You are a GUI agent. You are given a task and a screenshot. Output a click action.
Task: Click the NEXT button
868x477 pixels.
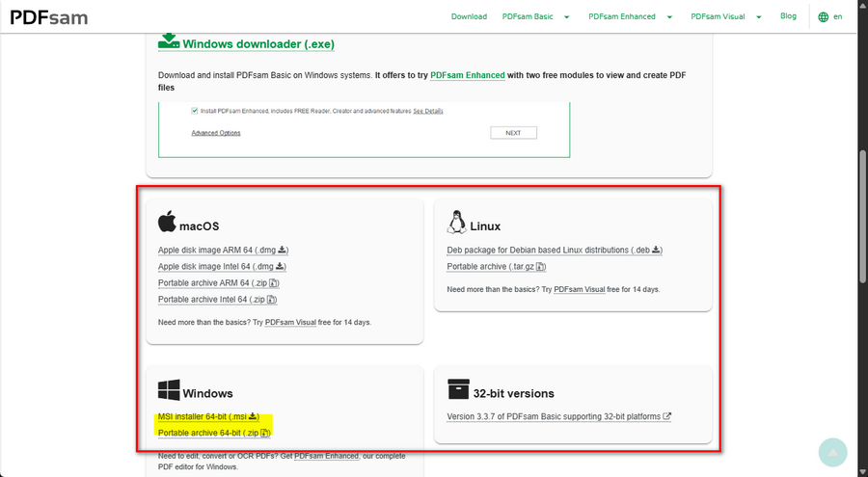pos(513,133)
